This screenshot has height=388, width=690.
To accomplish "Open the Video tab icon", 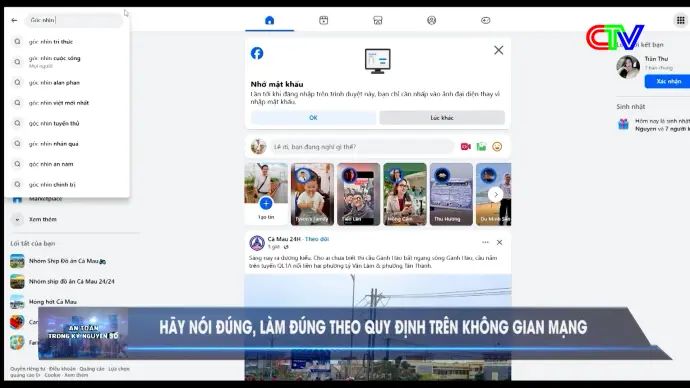I will (323, 20).
